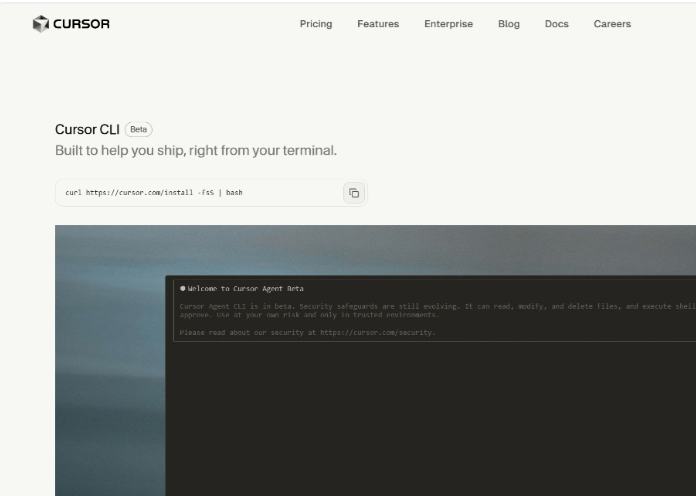Click the 'Built to help you ship' tagline

click(196, 151)
